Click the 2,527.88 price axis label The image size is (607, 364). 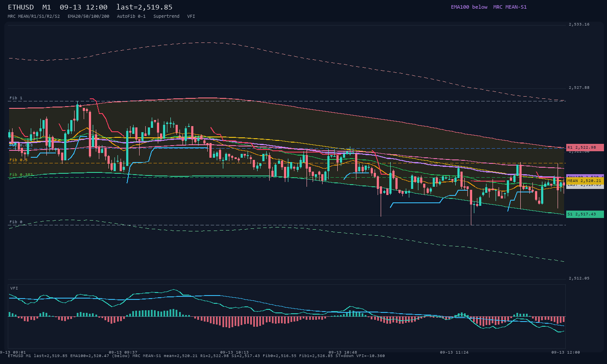[x=579, y=88]
